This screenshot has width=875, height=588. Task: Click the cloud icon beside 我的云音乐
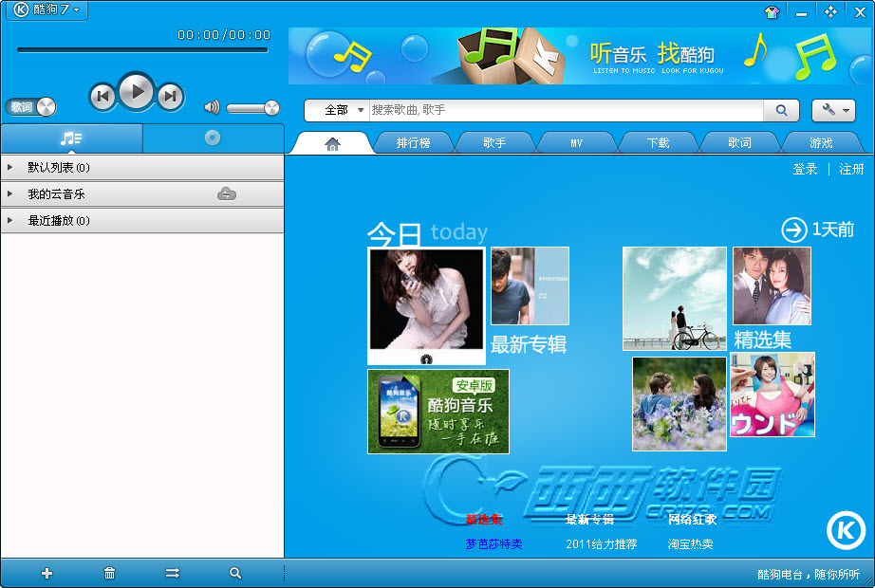click(x=227, y=193)
